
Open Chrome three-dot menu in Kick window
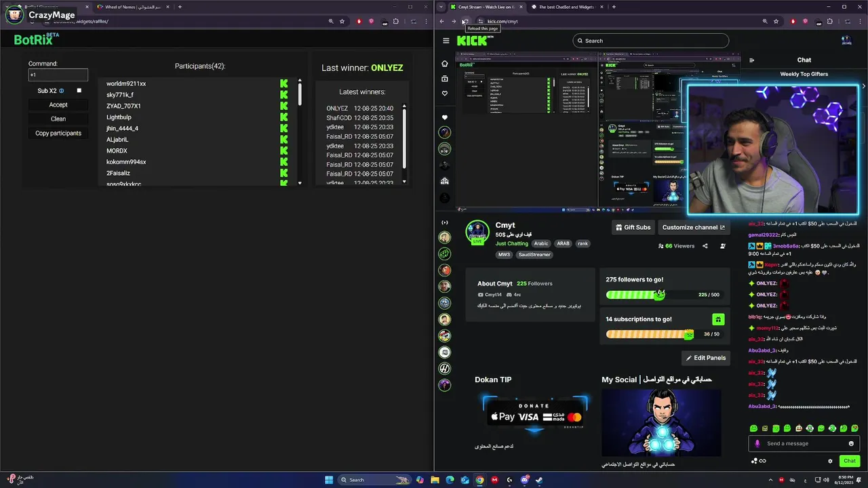[861, 21]
